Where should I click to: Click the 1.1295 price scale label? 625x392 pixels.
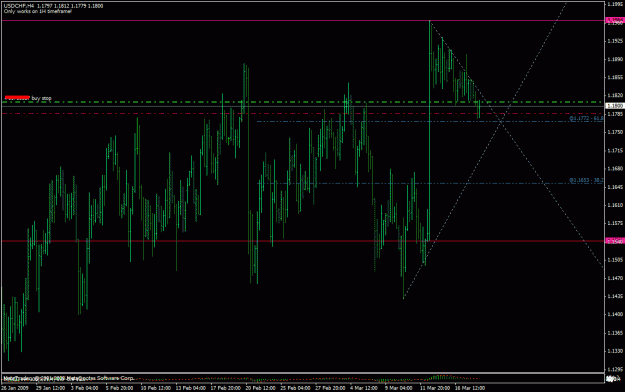(615, 369)
